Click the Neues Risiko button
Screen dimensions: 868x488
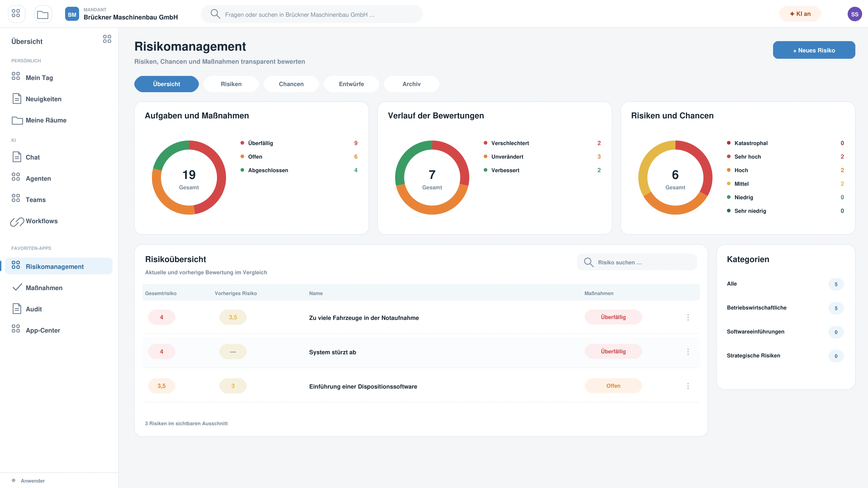click(x=814, y=50)
